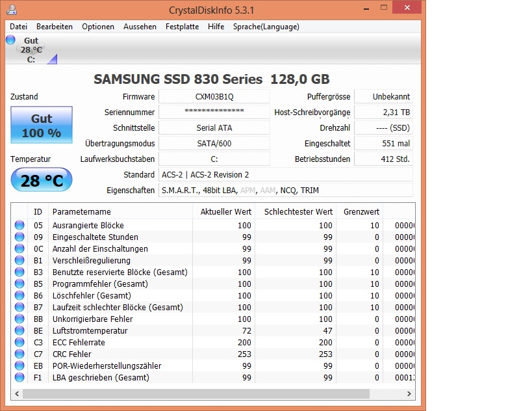Click status orb of Ausrangierte Blöcke row

(19, 225)
